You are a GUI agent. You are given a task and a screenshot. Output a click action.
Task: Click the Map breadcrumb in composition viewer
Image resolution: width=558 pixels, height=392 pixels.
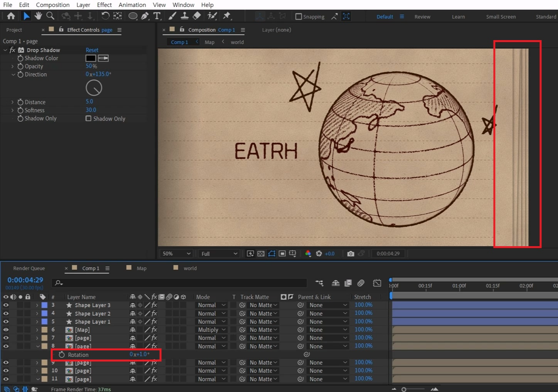210,42
